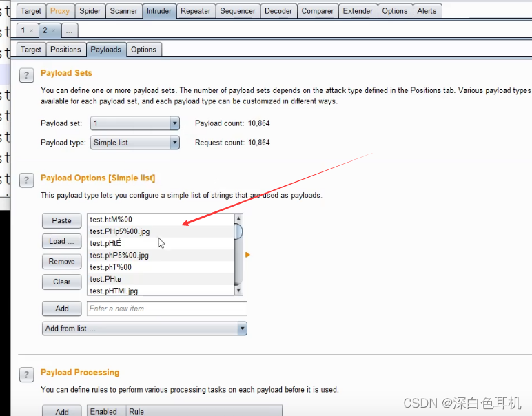Viewport: 532px width, 416px height.
Task: Switch to the Comparer tab
Action: click(318, 11)
